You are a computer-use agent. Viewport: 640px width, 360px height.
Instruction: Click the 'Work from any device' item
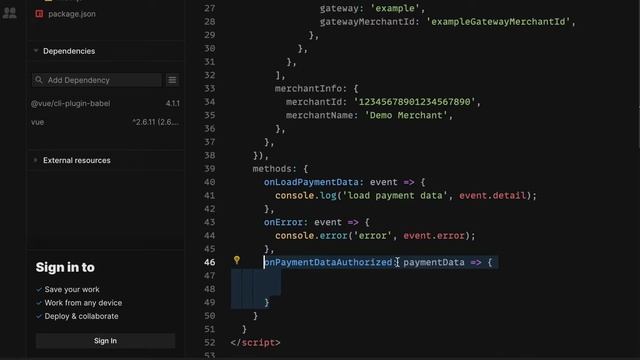pyautogui.click(x=83, y=303)
